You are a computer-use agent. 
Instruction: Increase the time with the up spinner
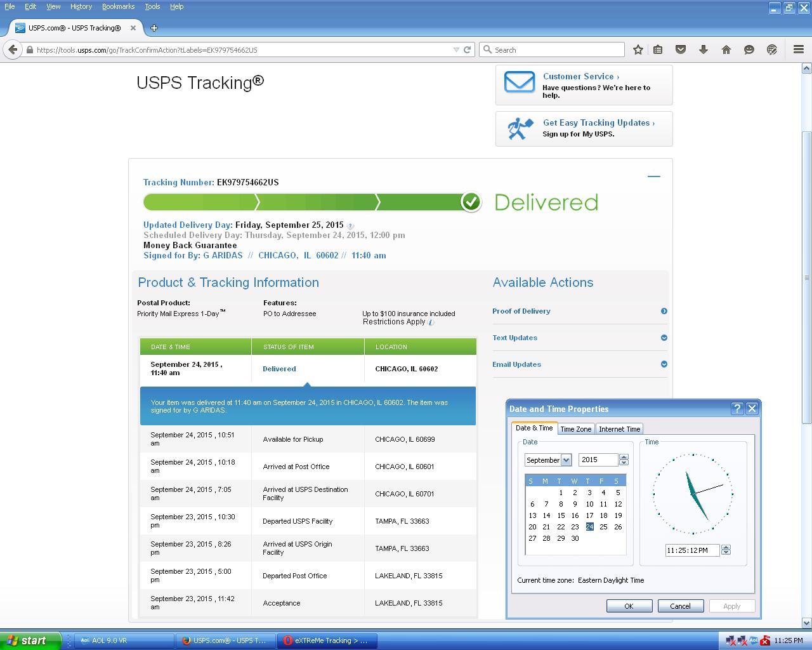point(726,547)
